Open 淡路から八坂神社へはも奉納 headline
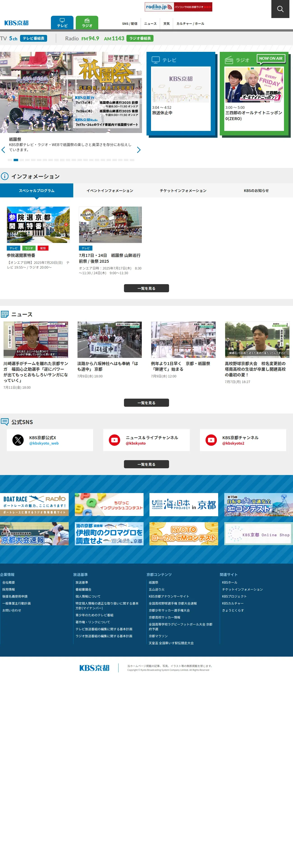Viewport: 293px width, 868px height. 108,366
